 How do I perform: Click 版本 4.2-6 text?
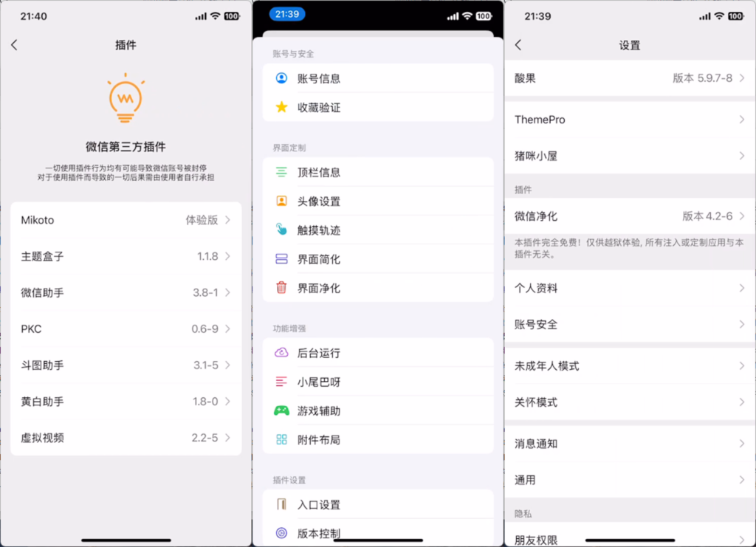[x=707, y=216]
